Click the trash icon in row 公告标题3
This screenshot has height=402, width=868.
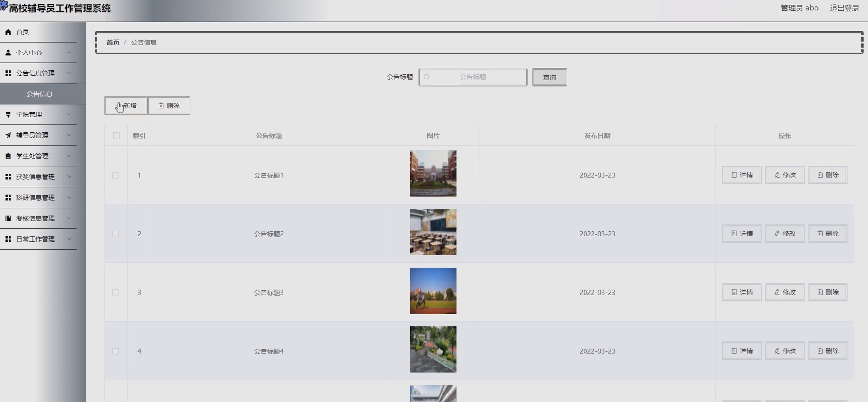click(x=820, y=292)
